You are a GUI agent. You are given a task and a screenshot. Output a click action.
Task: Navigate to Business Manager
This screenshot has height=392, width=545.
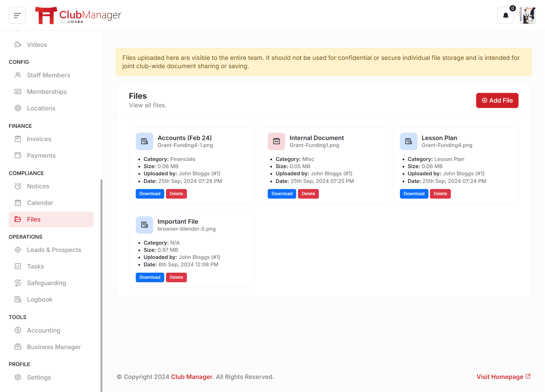click(x=54, y=347)
